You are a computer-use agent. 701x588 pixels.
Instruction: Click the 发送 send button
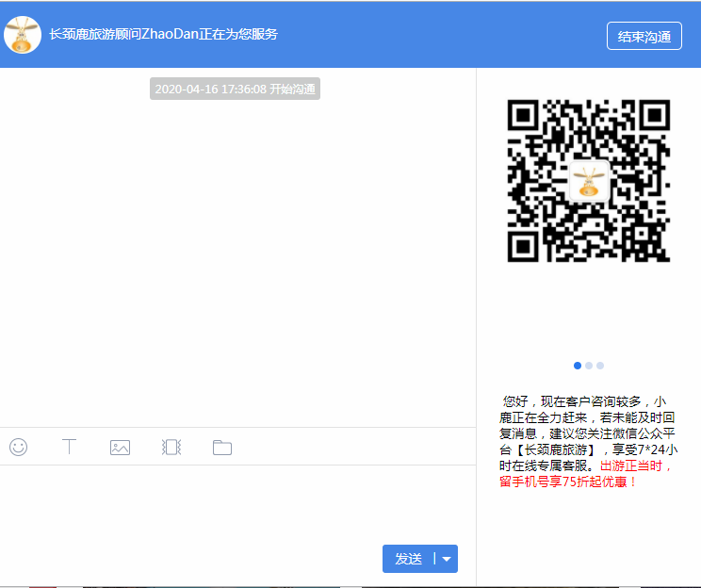pyautogui.click(x=409, y=559)
